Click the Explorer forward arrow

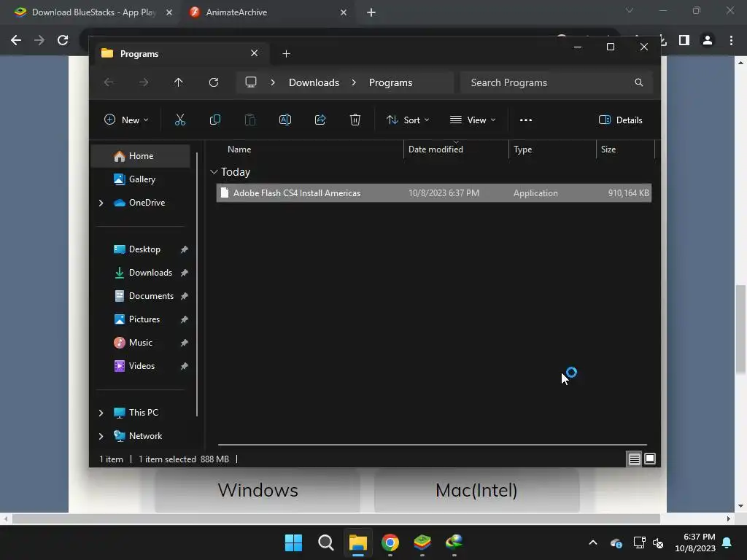[x=144, y=82]
